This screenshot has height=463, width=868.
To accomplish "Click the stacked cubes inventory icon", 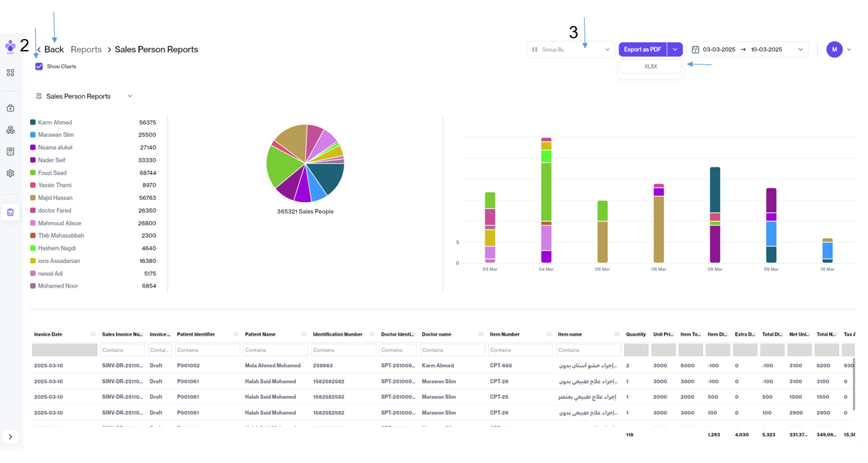I will pyautogui.click(x=10, y=130).
